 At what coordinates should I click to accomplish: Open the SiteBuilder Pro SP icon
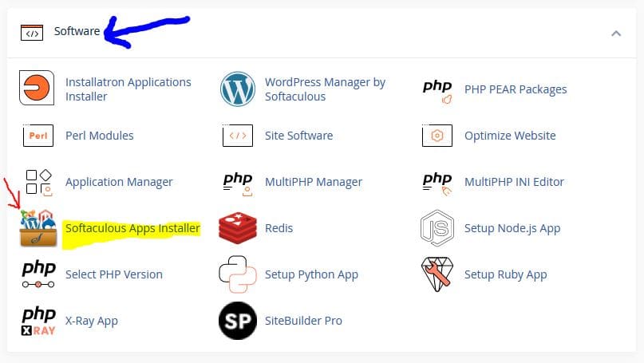[x=238, y=321]
